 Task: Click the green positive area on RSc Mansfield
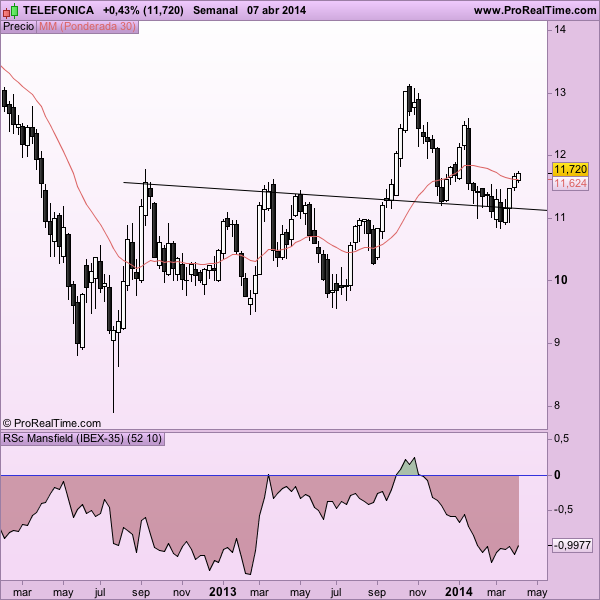click(409, 468)
